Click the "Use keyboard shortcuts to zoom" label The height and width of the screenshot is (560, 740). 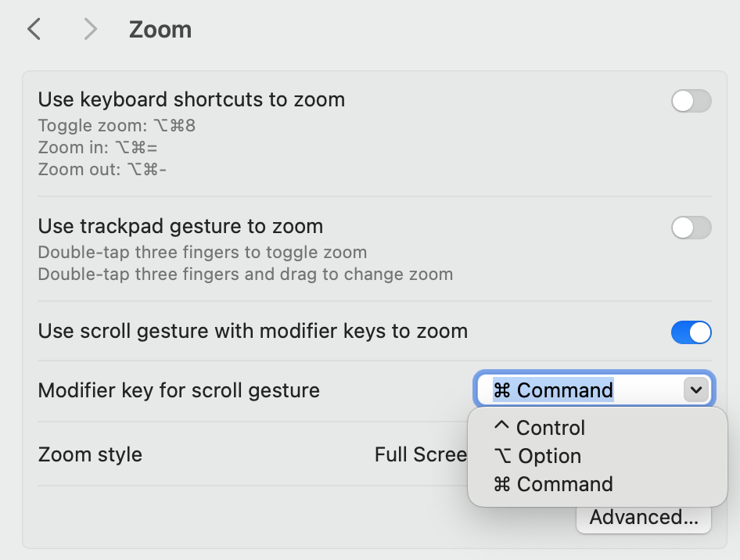point(192,100)
